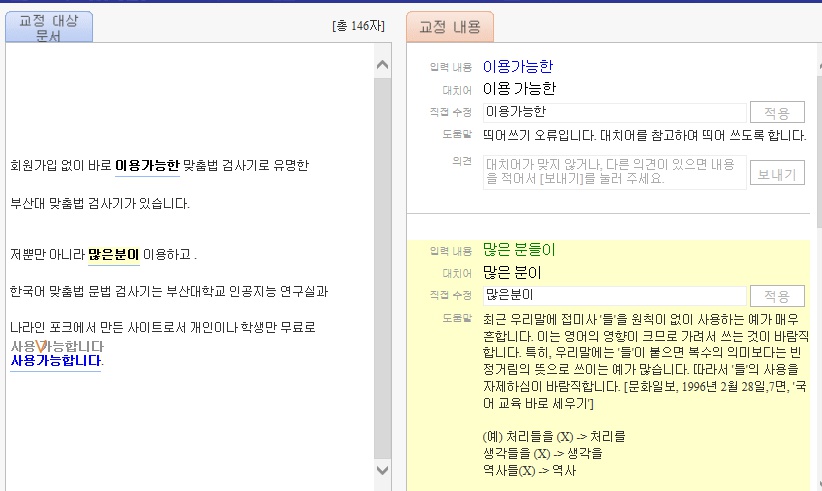Click the example line 처리들을 (X) -> 처리를

point(554,437)
